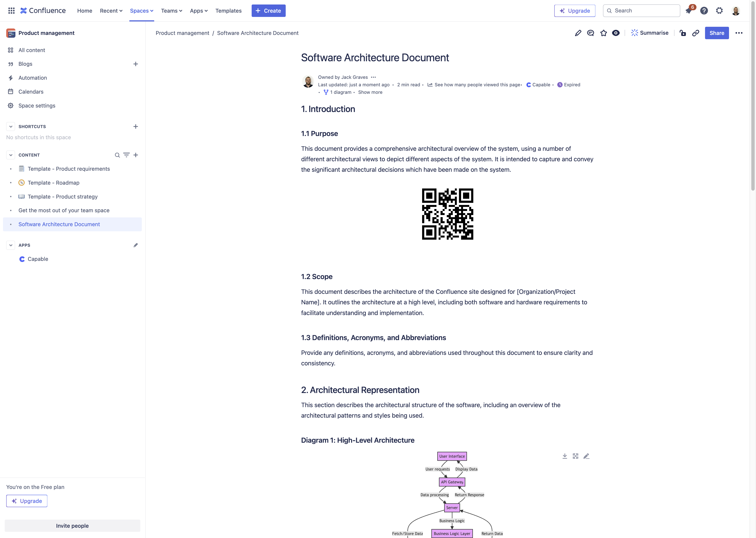Collapse the Shortcuts section
The width and height of the screenshot is (756, 538).
click(11, 127)
